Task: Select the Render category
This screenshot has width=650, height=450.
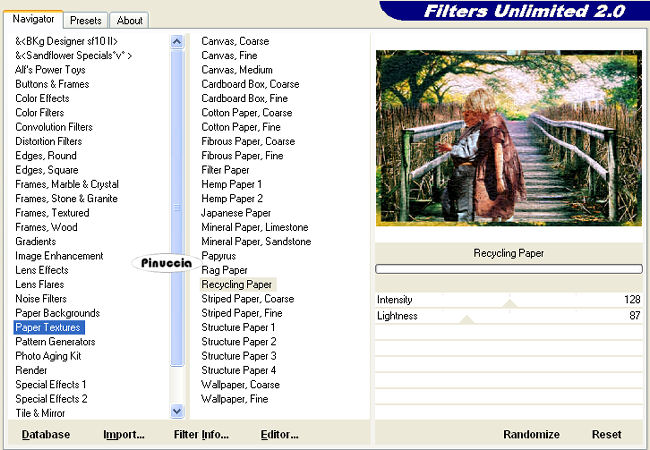Action: click(x=31, y=370)
